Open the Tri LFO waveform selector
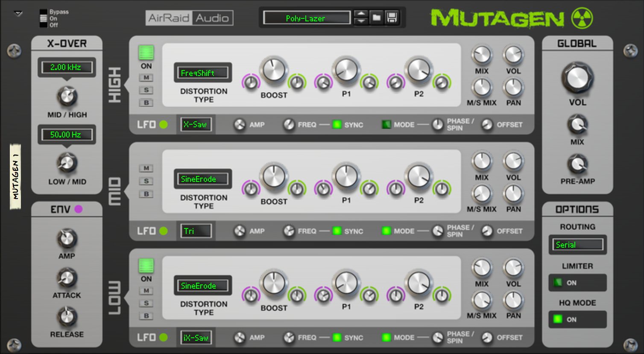 tap(196, 231)
